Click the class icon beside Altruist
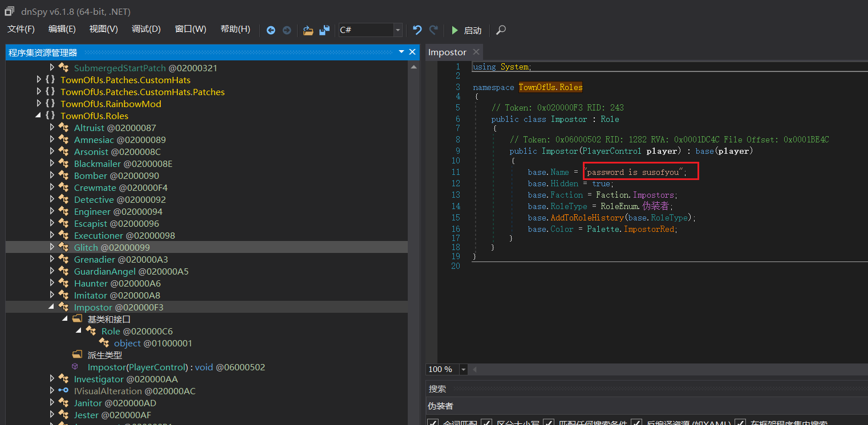 (63, 128)
